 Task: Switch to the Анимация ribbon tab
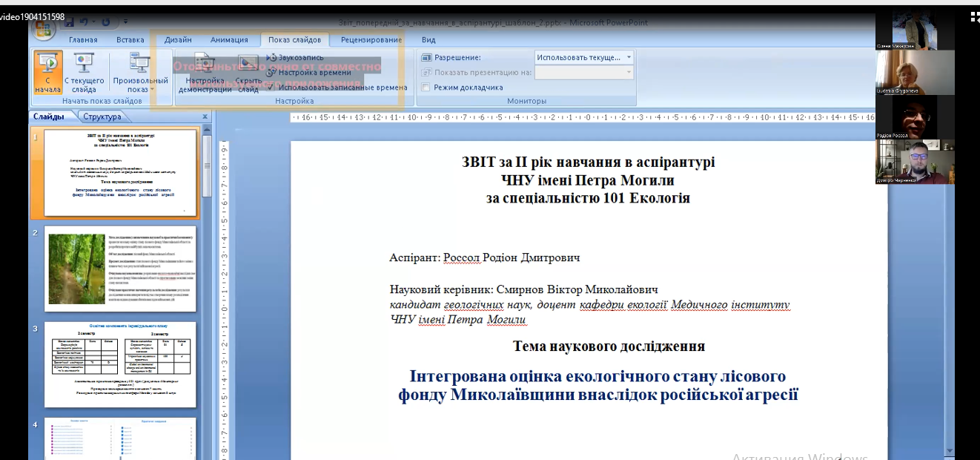pos(229,40)
